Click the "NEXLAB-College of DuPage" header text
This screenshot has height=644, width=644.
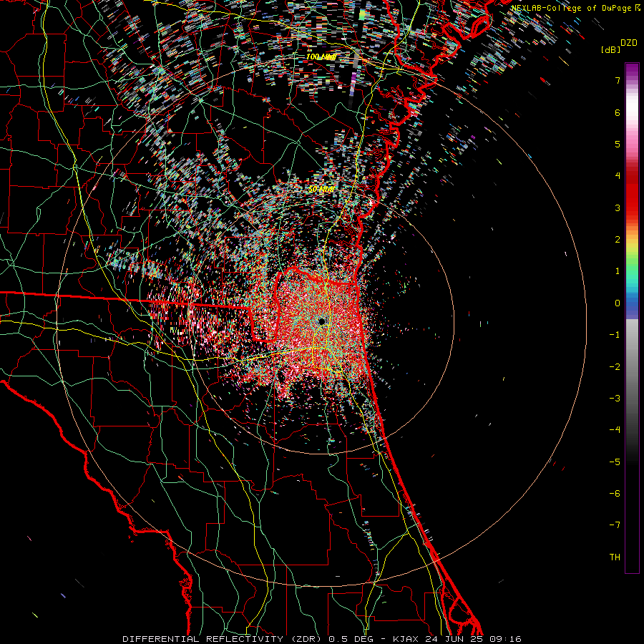pyautogui.click(x=571, y=8)
